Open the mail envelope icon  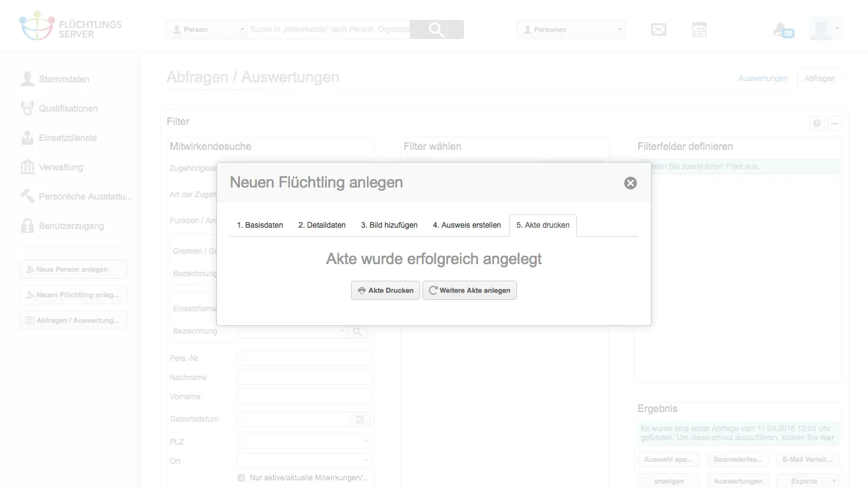point(659,29)
